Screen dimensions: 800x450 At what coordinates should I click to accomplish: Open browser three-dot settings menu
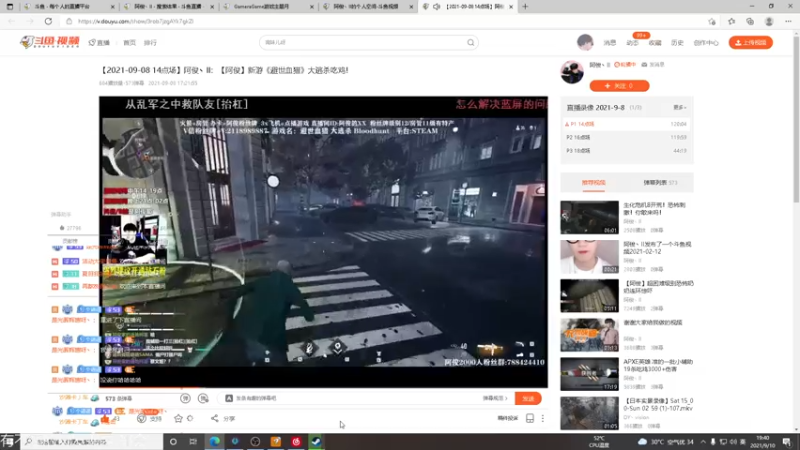[x=788, y=21]
